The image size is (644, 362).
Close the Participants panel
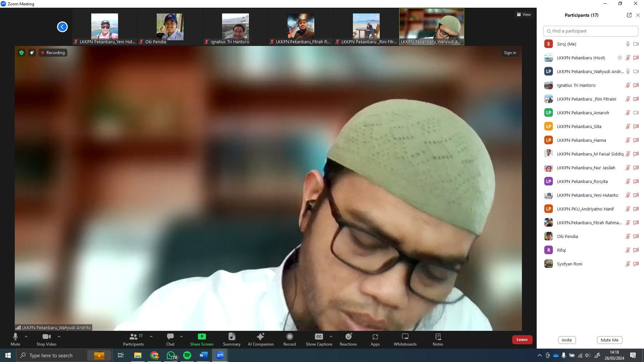638,15
